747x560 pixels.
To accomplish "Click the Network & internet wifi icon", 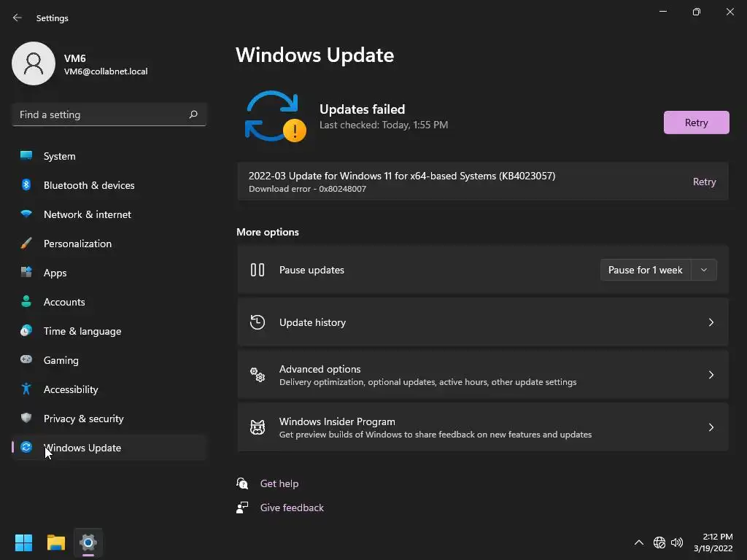I will (26, 214).
